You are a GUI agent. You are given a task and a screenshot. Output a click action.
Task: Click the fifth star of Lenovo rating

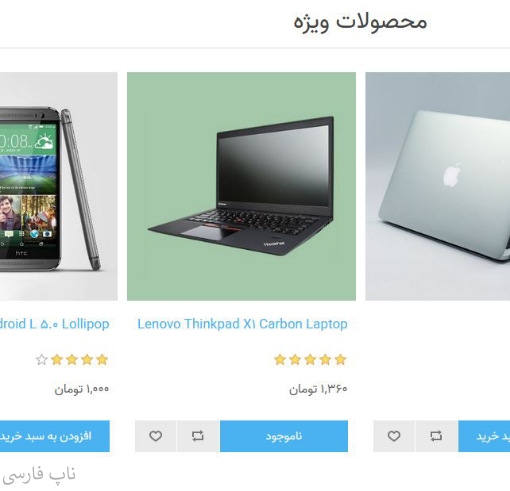pos(280,360)
